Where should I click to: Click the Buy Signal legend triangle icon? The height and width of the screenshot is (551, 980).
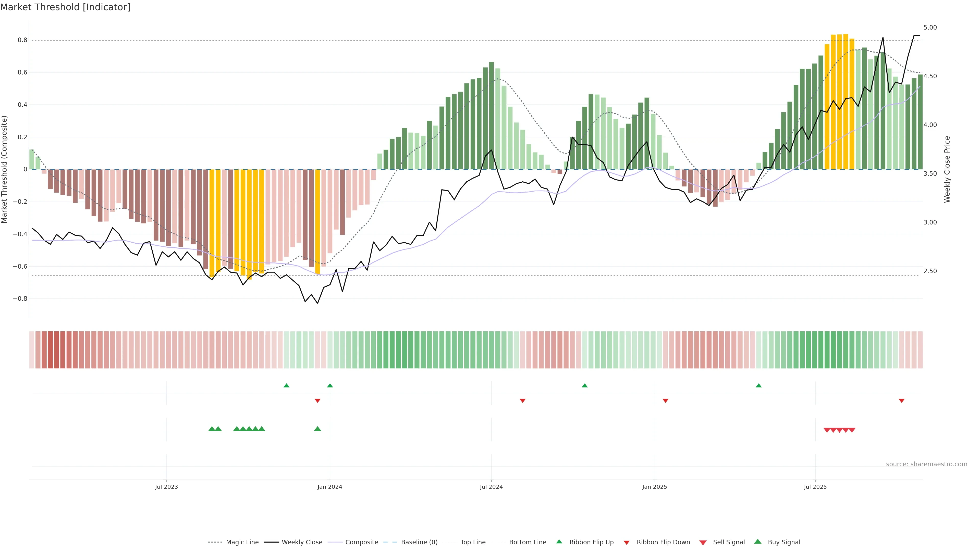tap(758, 542)
